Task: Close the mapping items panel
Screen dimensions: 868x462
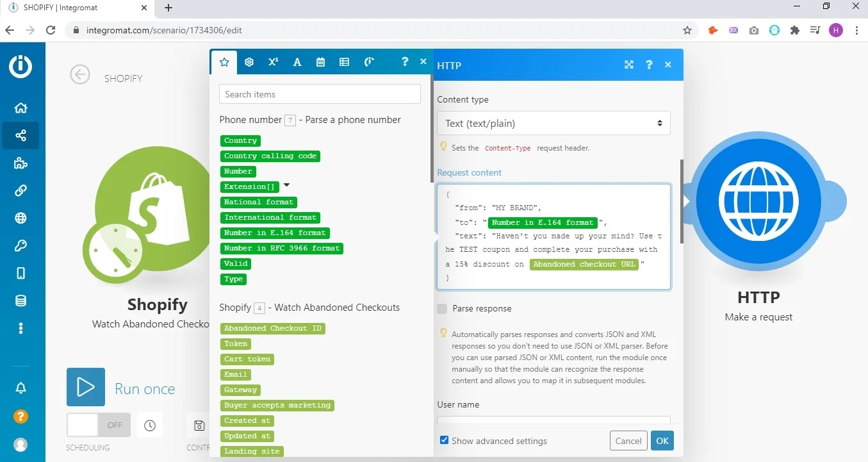Action: point(423,62)
